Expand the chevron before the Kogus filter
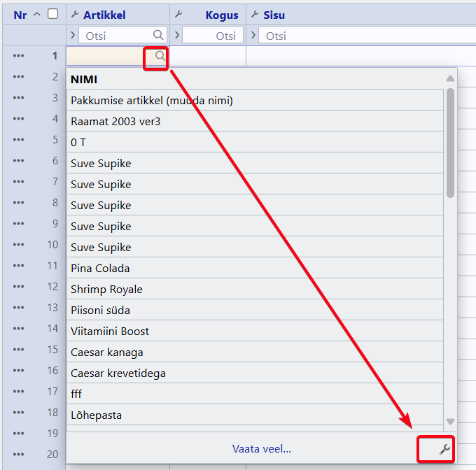Viewport: 476px width, 470px height. (177, 35)
